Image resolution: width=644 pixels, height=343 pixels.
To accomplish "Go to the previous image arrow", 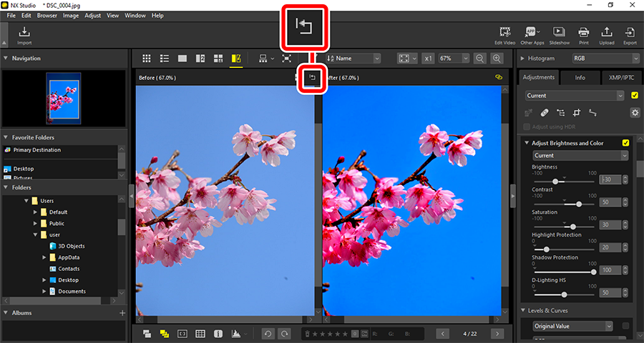I will [442, 334].
